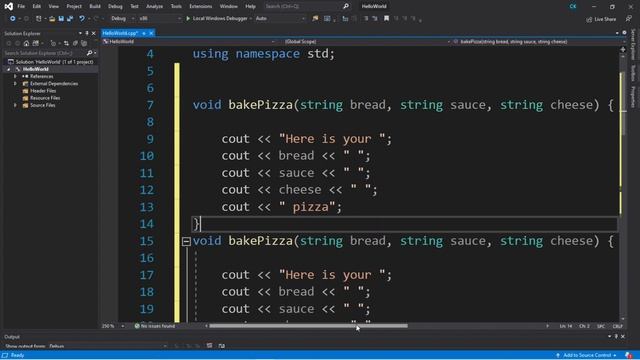The width and height of the screenshot is (640, 360).
Task: Toggle Word Wrap icon in Output panel
Action: coord(222,346)
